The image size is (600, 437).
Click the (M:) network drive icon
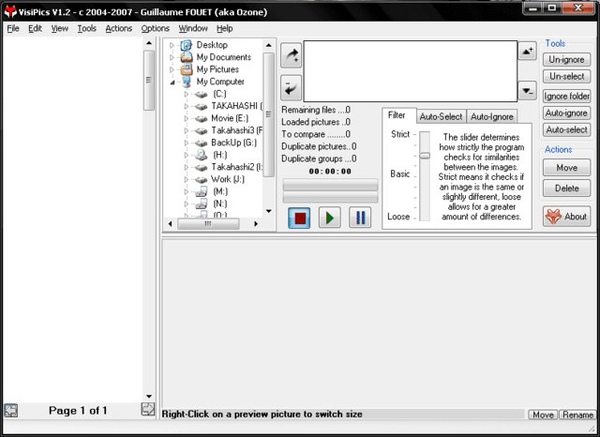(x=201, y=191)
